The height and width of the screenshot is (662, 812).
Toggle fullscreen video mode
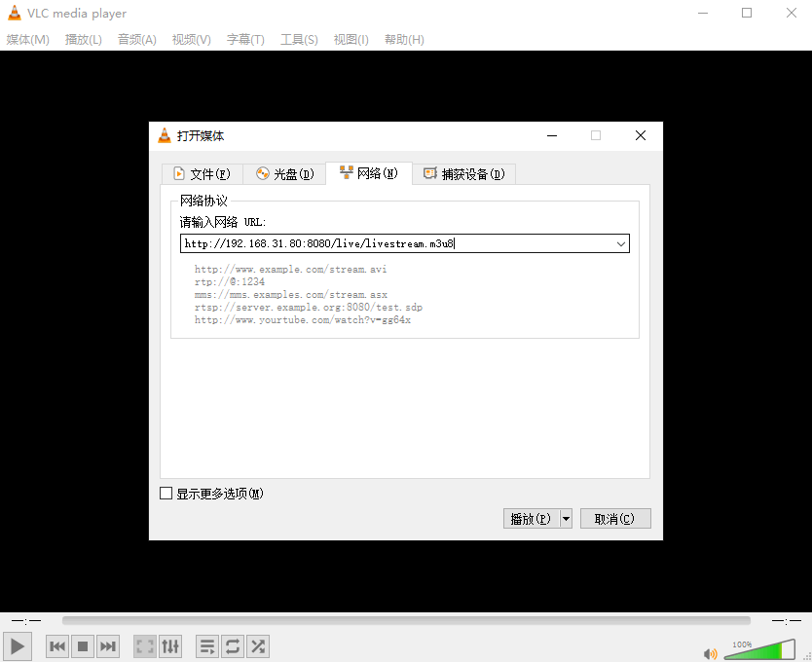(145, 646)
